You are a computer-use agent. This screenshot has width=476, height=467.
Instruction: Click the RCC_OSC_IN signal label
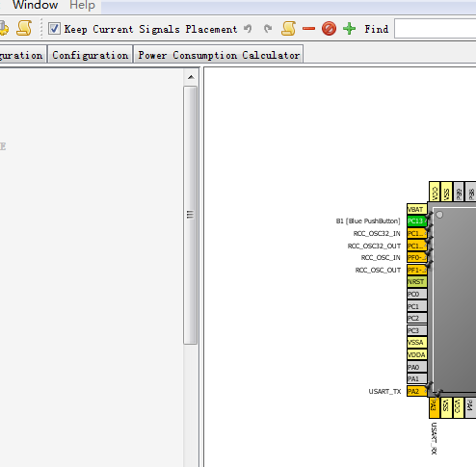click(381, 258)
